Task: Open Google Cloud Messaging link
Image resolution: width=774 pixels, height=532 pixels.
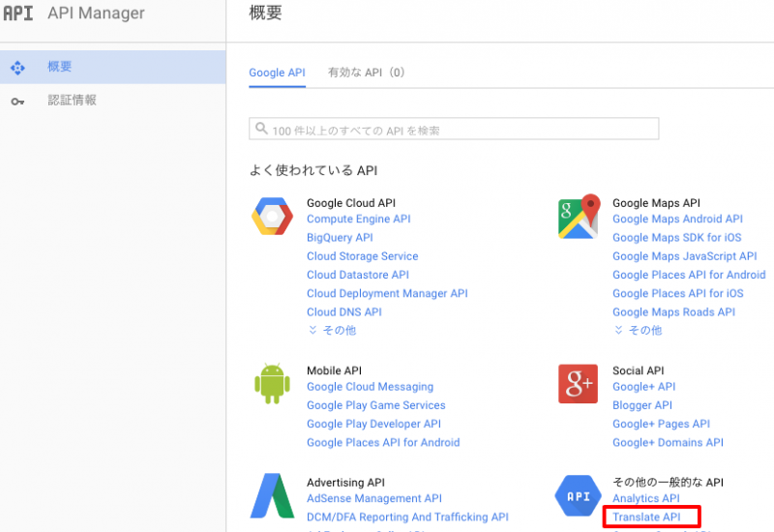Action: click(x=370, y=387)
